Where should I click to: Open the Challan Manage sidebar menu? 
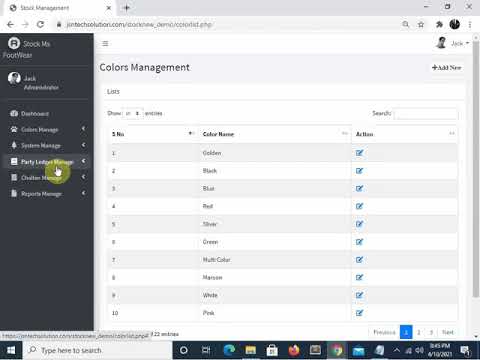click(47, 178)
